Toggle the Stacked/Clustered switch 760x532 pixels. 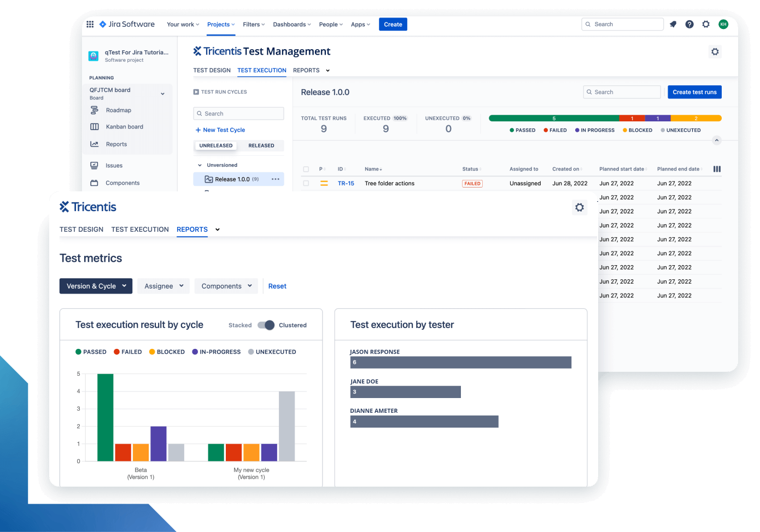266,325
